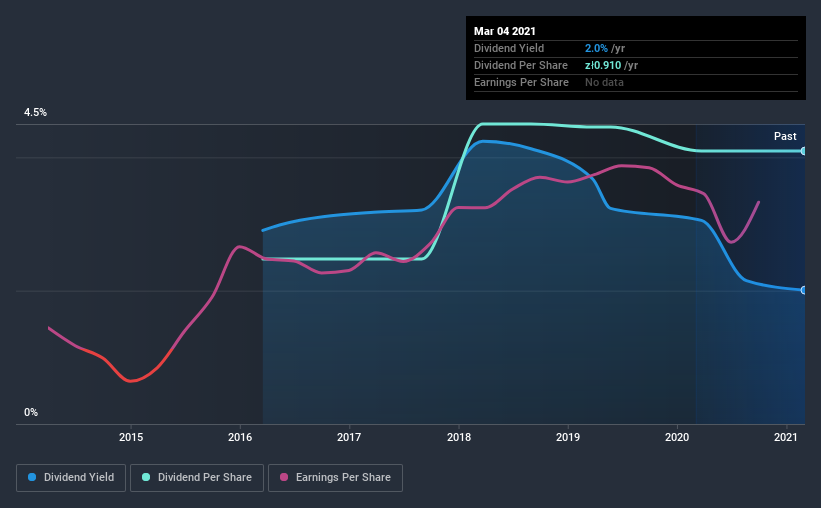Image resolution: width=821 pixels, height=508 pixels.
Task: Click the tooltip 'Dividend Per Share' row label
Action: 520,65
